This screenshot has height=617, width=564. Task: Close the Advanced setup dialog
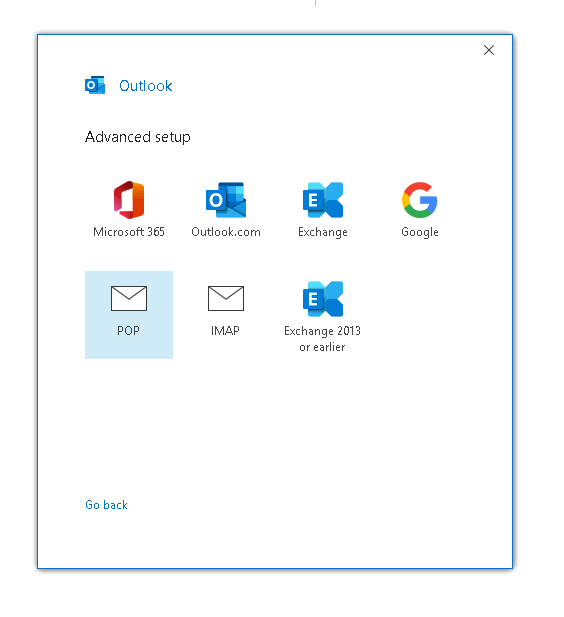click(489, 50)
